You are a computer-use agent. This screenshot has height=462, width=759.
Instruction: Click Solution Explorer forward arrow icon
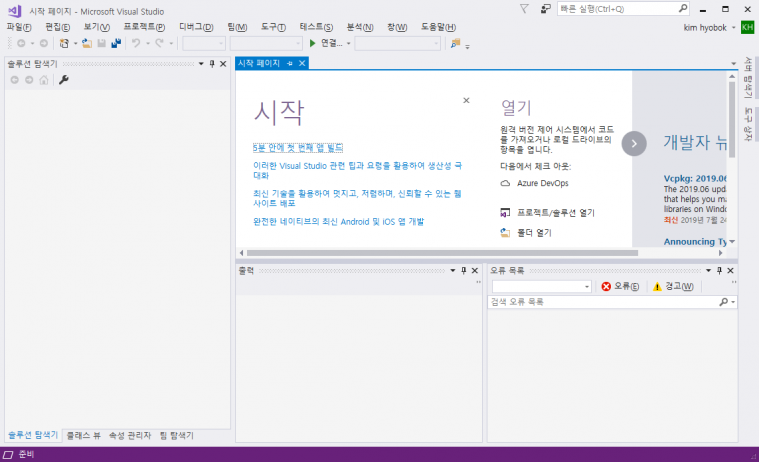(29, 80)
